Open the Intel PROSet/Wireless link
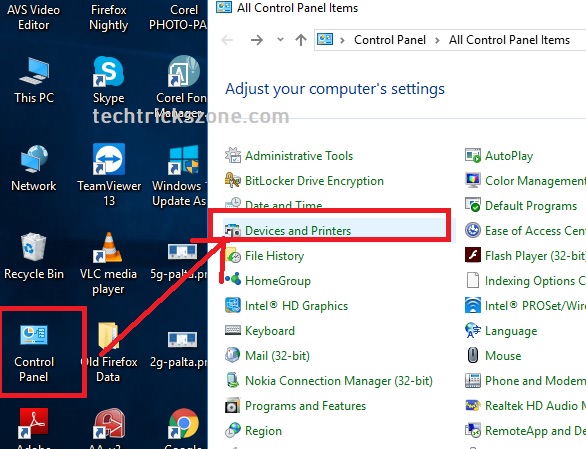 pyautogui.click(x=535, y=306)
